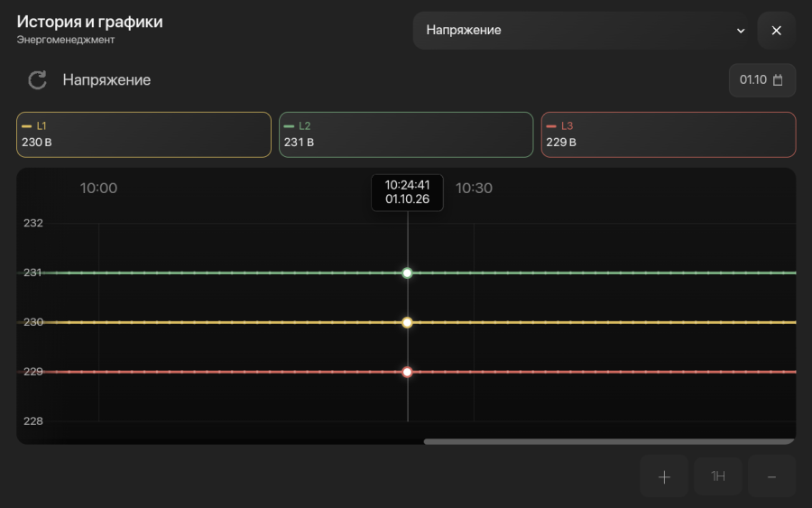
Task: Click the refresh icon beside Напряжение
Action: [x=37, y=80]
